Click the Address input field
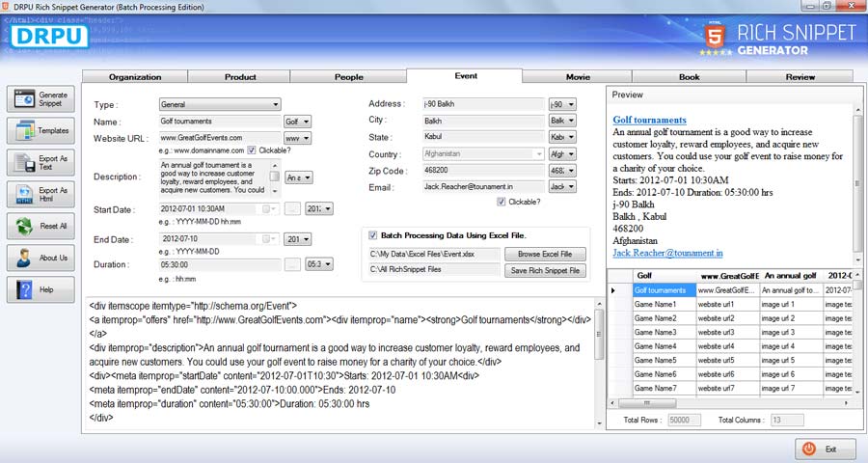Screen dimensions: 868x463 (483, 104)
